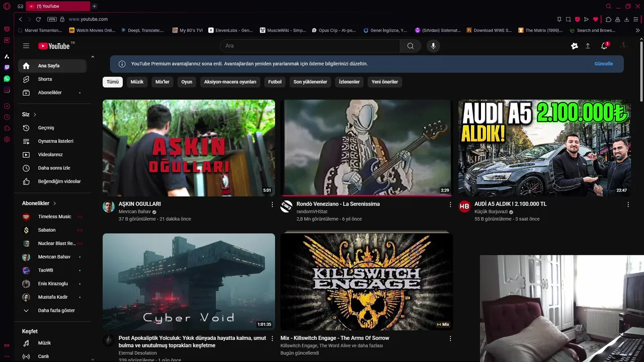Click the www.youtube.com address bar
The image size is (644, 362).
[88, 19]
